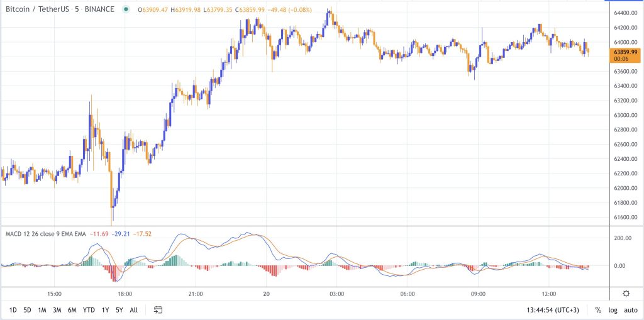The height and width of the screenshot is (320, 644).
Task: Click the 12:00 time axis label
Action: pos(549,294)
